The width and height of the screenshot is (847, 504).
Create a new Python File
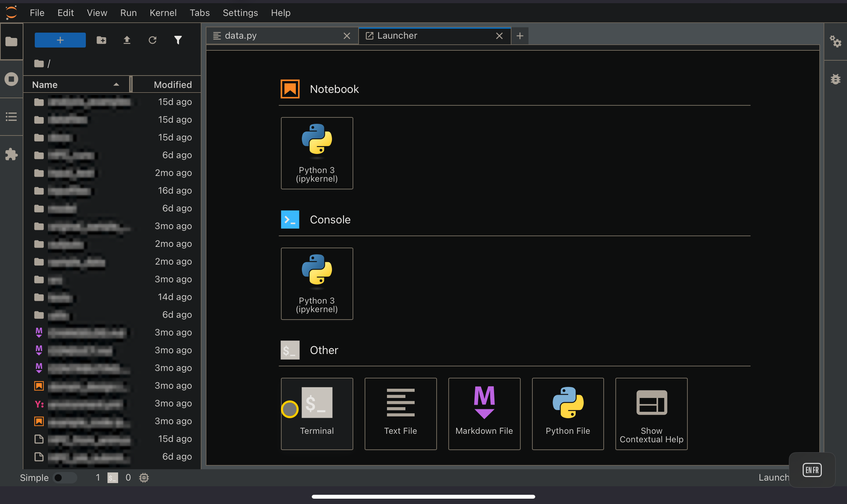568,414
